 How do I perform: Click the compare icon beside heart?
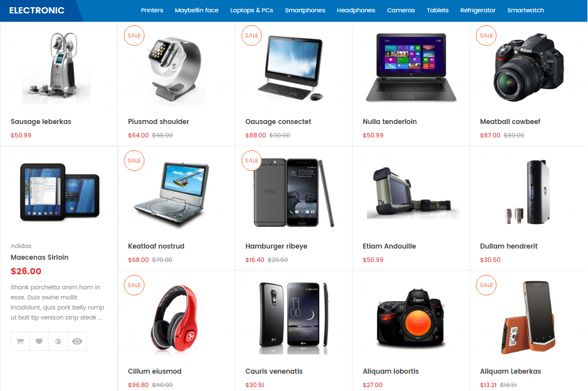[x=58, y=341]
